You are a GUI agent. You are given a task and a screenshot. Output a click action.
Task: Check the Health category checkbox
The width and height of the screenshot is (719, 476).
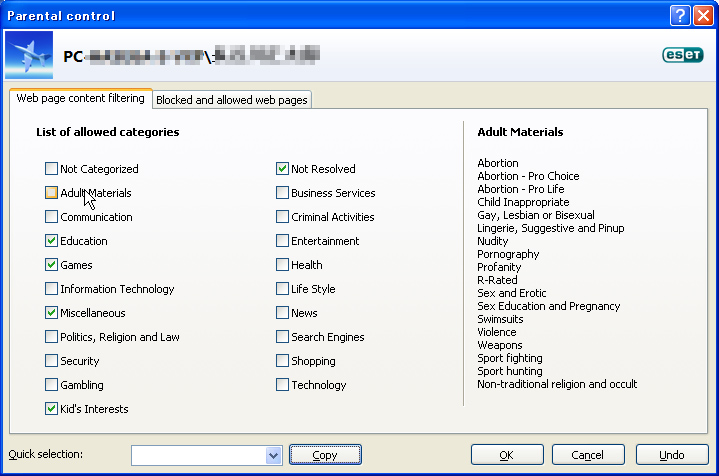[282, 265]
